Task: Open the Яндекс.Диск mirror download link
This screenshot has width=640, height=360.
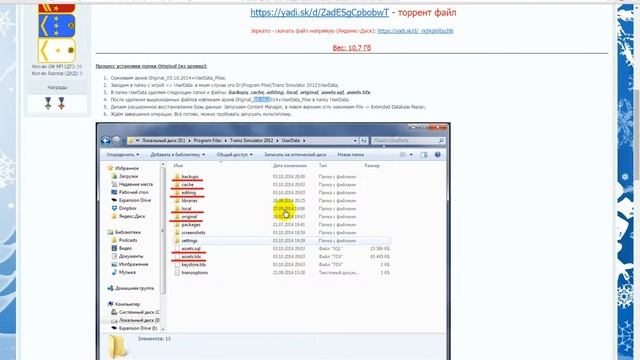Action: tap(415, 31)
